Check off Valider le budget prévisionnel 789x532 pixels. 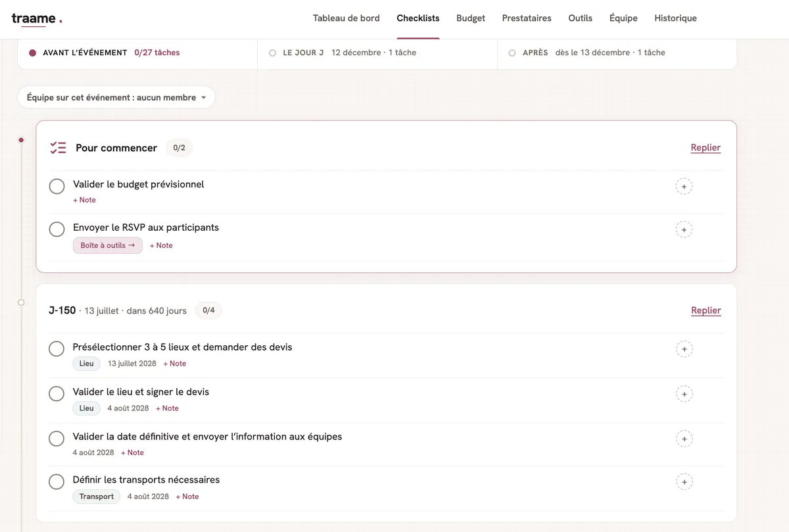57,186
